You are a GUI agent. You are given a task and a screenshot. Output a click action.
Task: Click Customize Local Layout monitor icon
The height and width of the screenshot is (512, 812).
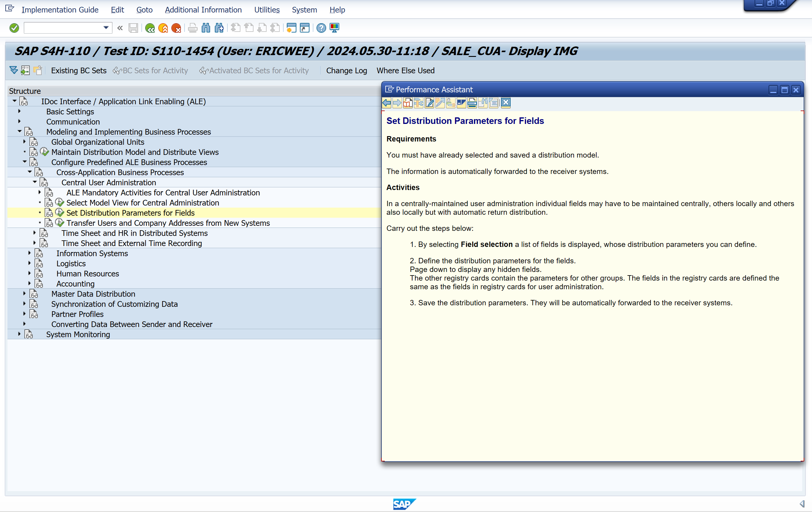[x=334, y=28]
